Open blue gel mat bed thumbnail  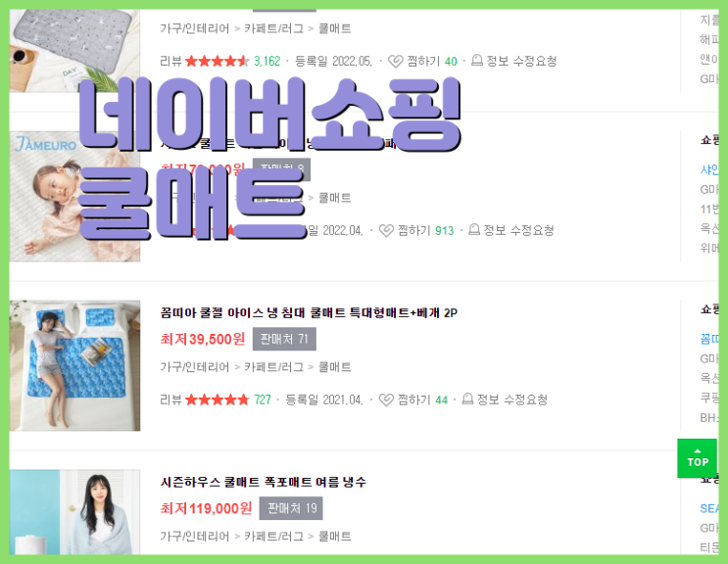click(74, 365)
